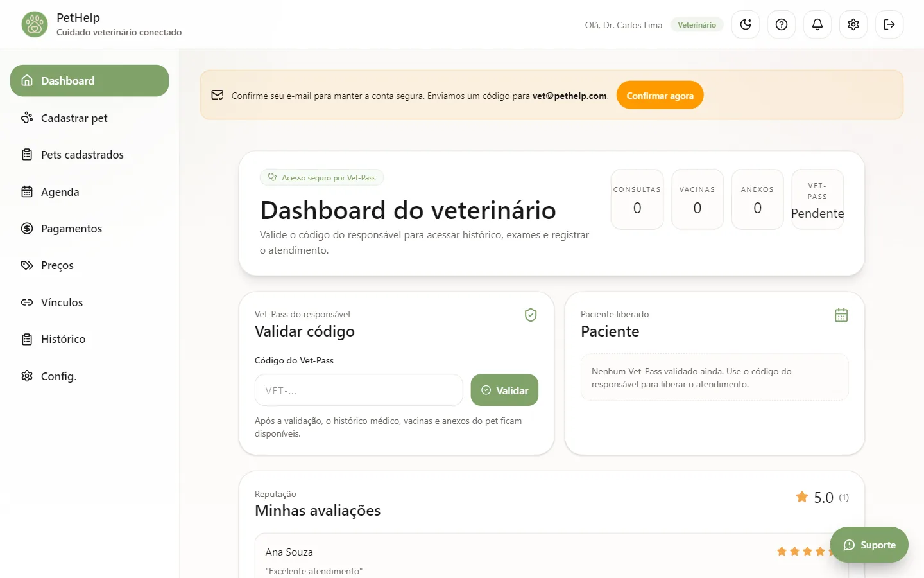
Task: Click the PetHelp paw logo
Action: pyautogui.click(x=35, y=24)
